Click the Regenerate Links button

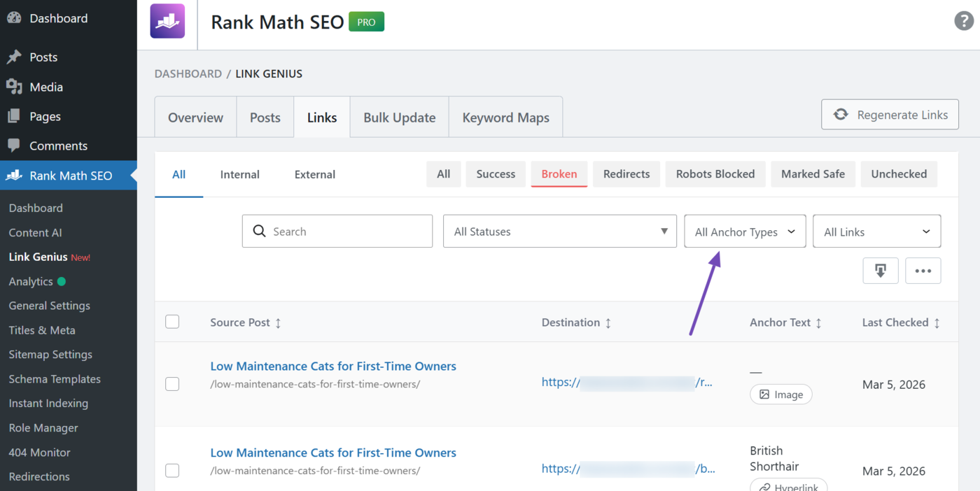coord(890,115)
